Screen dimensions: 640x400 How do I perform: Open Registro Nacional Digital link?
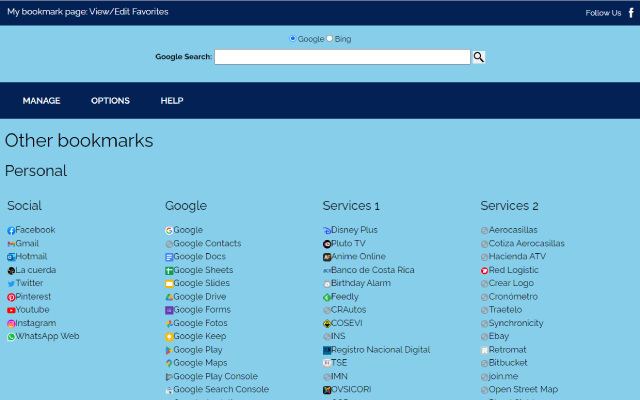(x=380, y=350)
